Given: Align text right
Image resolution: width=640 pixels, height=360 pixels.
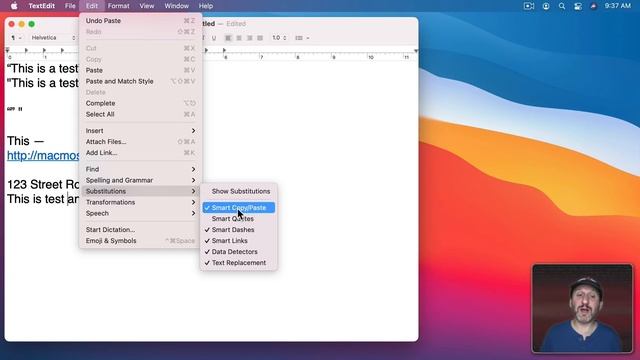Looking at the screenshot, I should [249, 38].
